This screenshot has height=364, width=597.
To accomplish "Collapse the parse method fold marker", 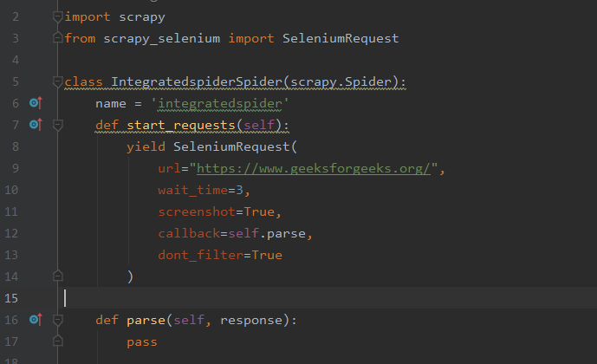I will coord(57,320).
